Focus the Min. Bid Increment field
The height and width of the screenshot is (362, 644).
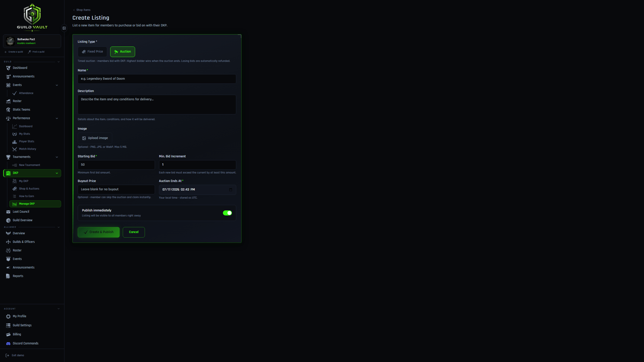pos(197,165)
